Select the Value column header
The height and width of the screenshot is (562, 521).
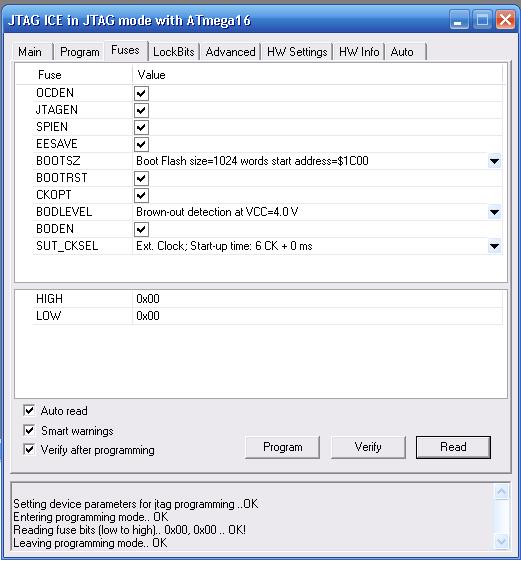pos(151,75)
